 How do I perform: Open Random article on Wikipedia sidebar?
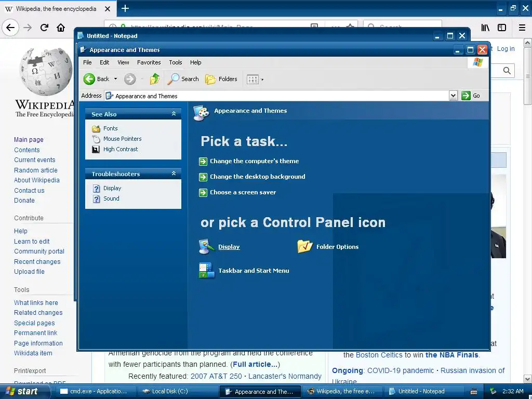click(x=36, y=170)
